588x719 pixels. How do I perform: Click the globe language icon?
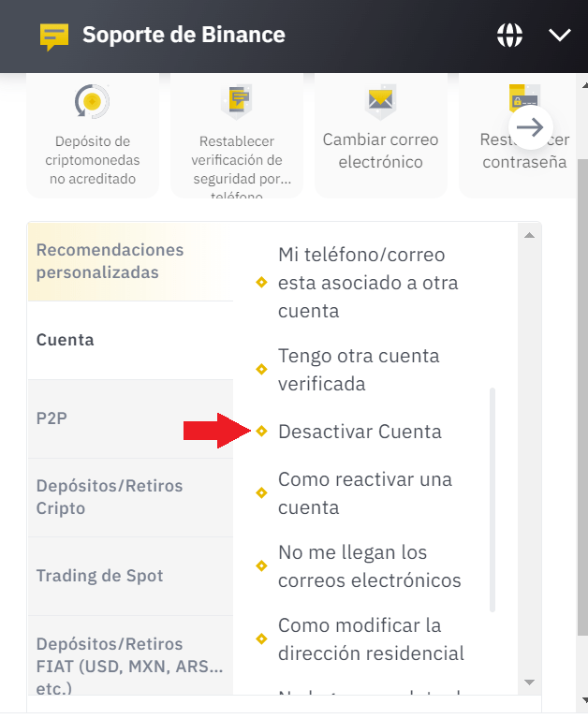tap(509, 36)
